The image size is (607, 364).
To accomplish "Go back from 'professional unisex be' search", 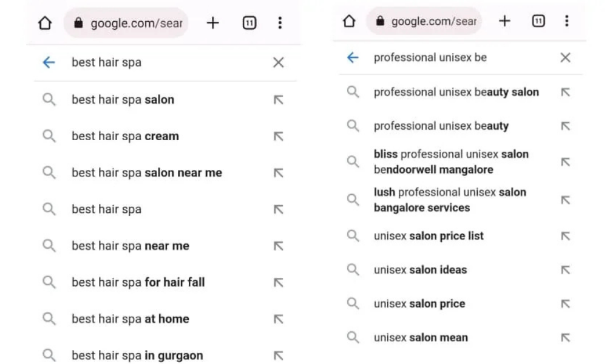I will pyautogui.click(x=352, y=58).
